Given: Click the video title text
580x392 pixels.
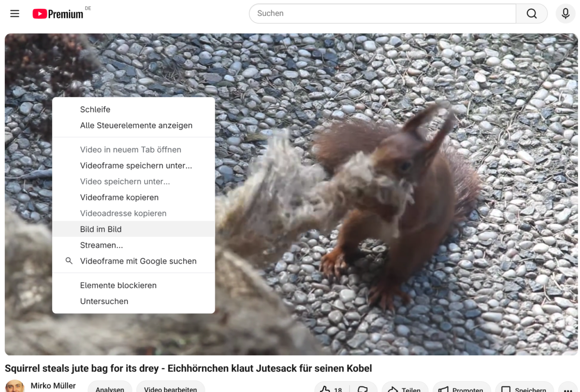Looking at the screenshot, I should pyautogui.click(x=188, y=368).
